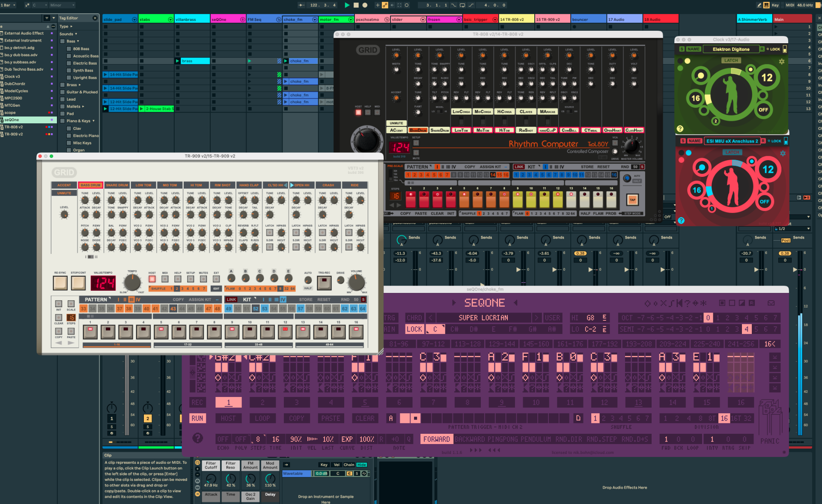Screen dimensions: 822x504
Task: Click the TAP button in TR-808
Action: [632, 200]
